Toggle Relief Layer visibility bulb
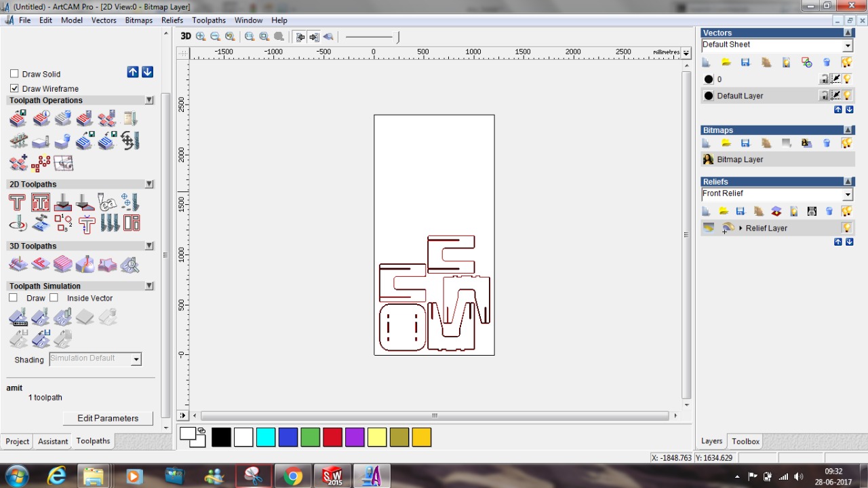This screenshot has height=488, width=868. (846, 228)
